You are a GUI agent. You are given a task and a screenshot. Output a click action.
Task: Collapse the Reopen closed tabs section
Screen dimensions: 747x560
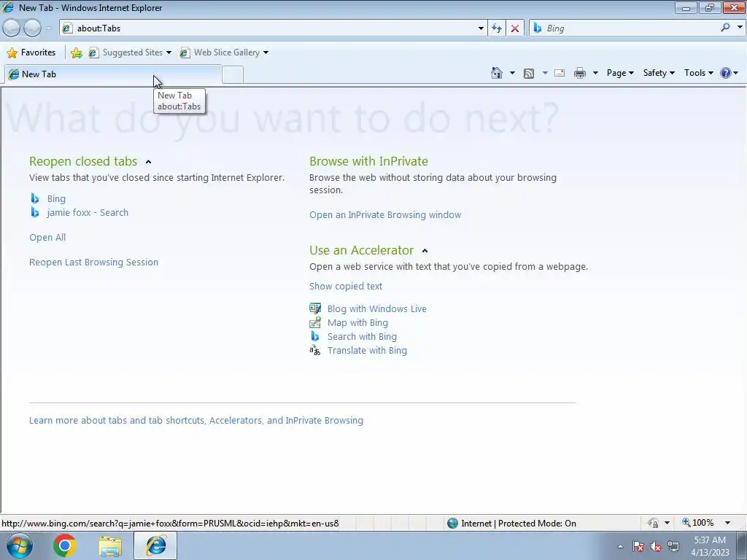coord(148,162)
